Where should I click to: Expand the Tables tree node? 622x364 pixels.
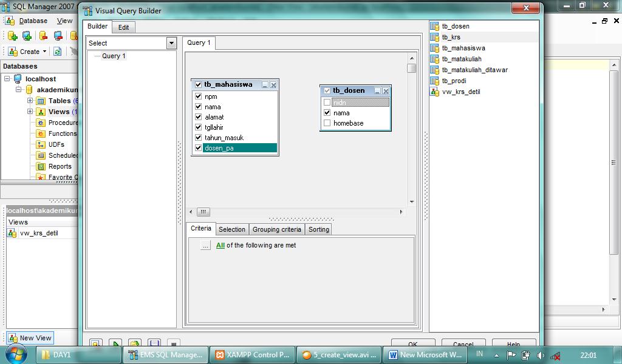(30, 101)
